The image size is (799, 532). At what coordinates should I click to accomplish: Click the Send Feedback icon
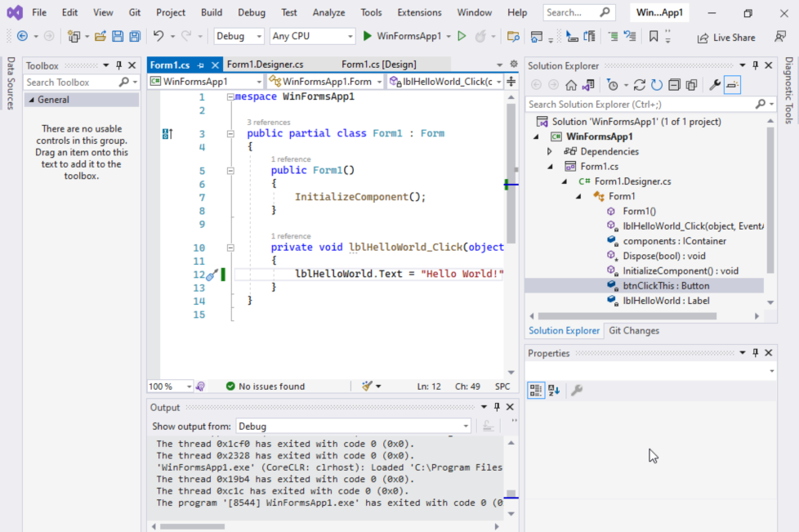(779, 37)
